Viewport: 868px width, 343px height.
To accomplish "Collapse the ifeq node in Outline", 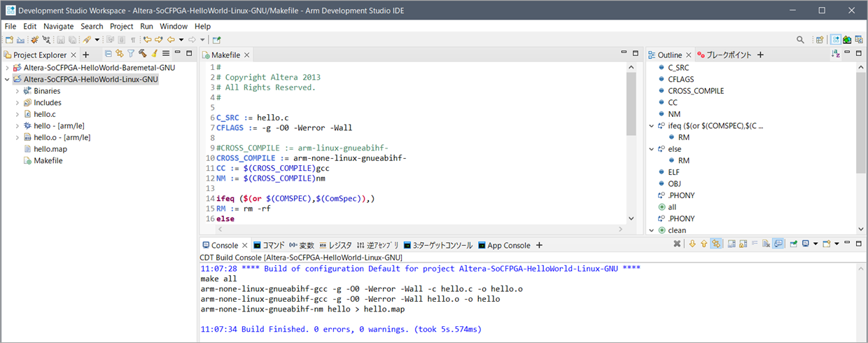I will [652, 126].
